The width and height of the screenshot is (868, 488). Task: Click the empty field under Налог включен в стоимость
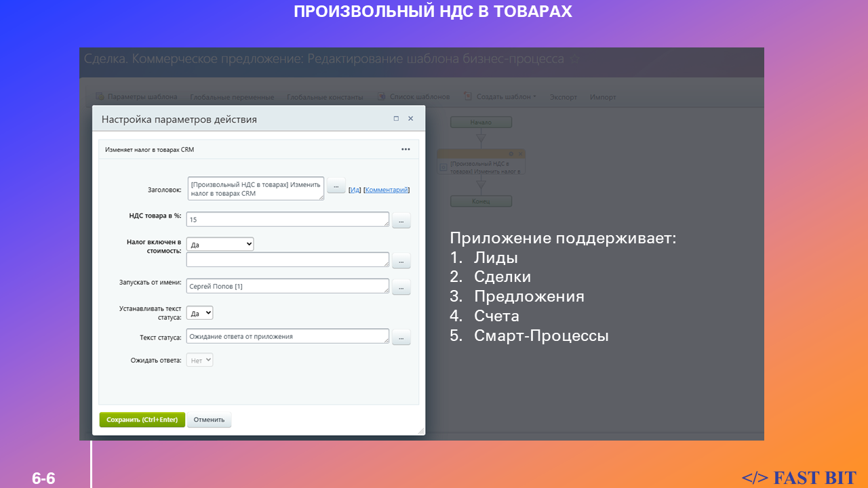(x=288, y=260)
